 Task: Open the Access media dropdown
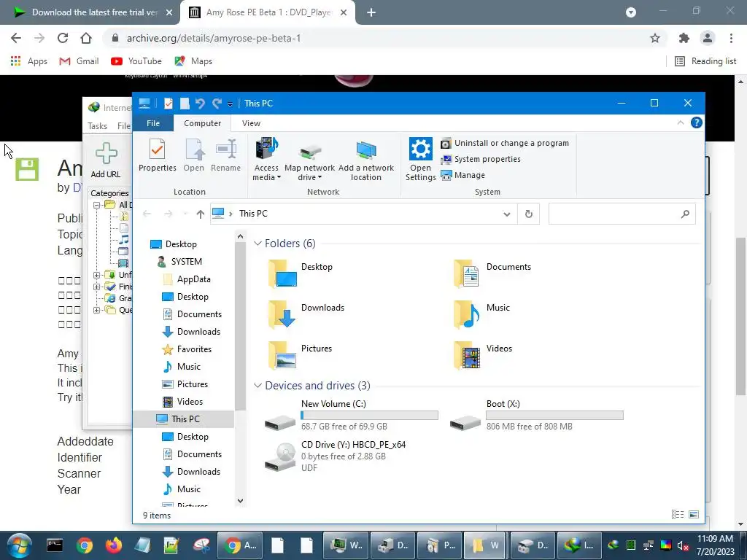266,160
